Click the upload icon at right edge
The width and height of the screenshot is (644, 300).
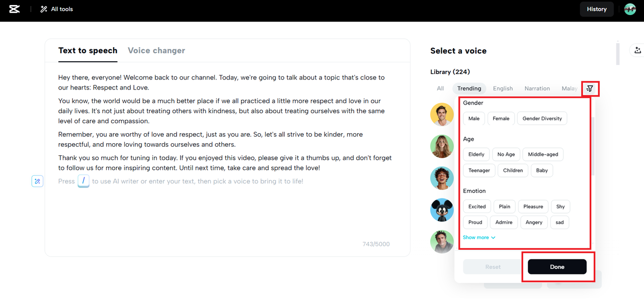(637, 50)
